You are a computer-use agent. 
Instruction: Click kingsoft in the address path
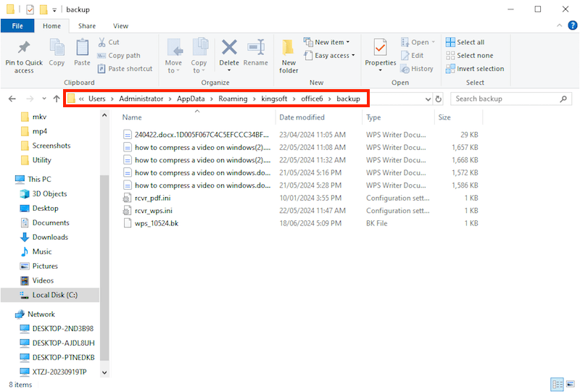point(274,99)
